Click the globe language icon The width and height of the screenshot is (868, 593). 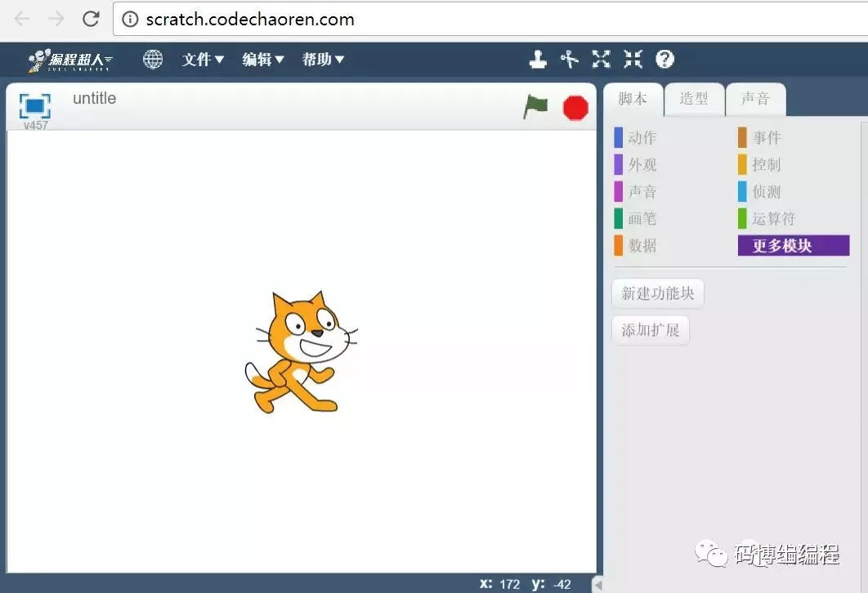153,59
